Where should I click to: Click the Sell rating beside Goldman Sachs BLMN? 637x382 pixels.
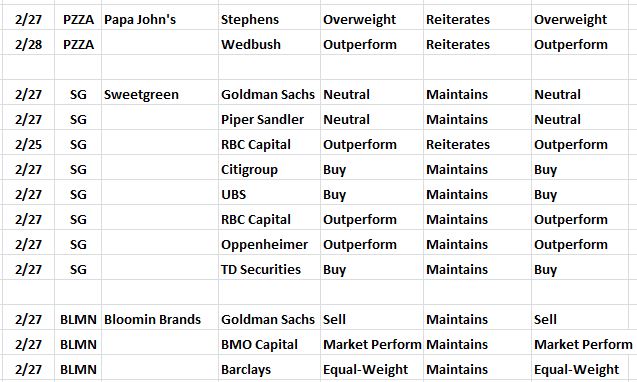[x=372, y=319]
